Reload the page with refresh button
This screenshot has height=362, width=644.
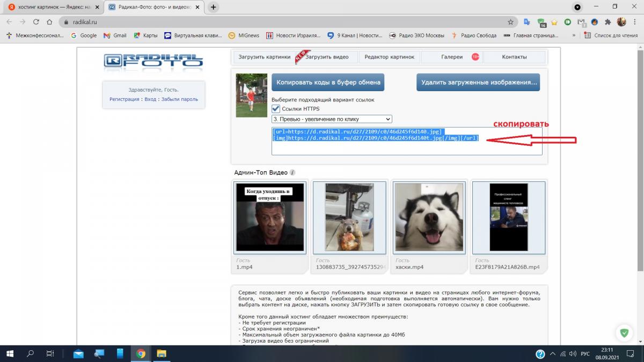(36, 22)
